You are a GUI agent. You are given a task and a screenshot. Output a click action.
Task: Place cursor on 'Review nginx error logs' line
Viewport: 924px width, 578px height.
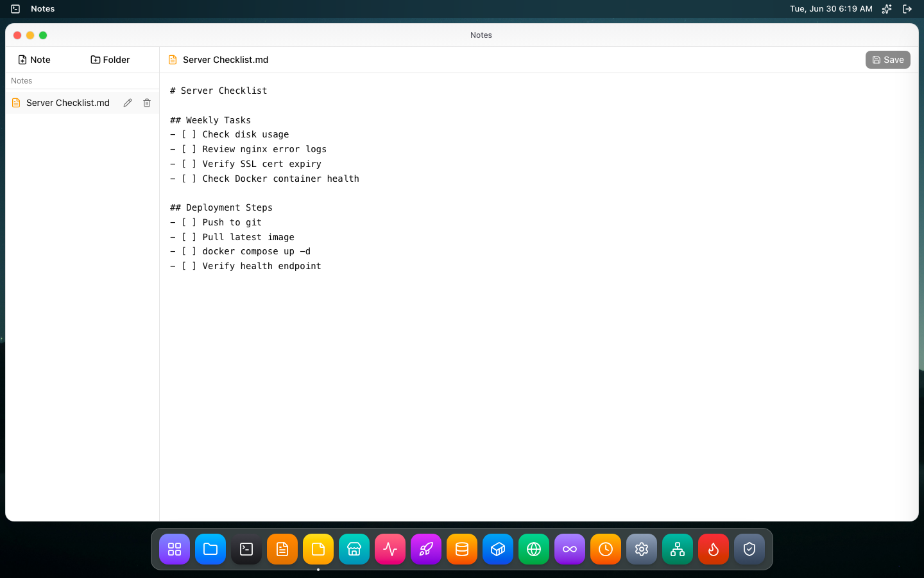coord(248,149)
